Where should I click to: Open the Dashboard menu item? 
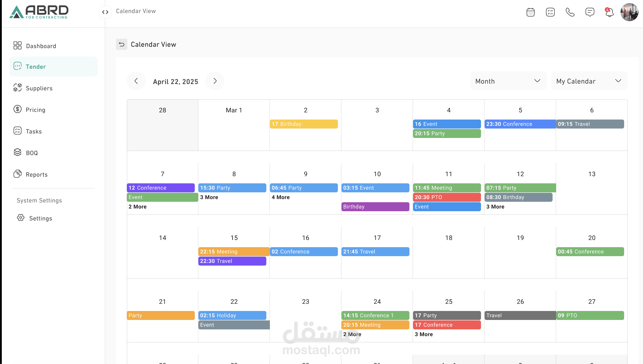(41, 46)
